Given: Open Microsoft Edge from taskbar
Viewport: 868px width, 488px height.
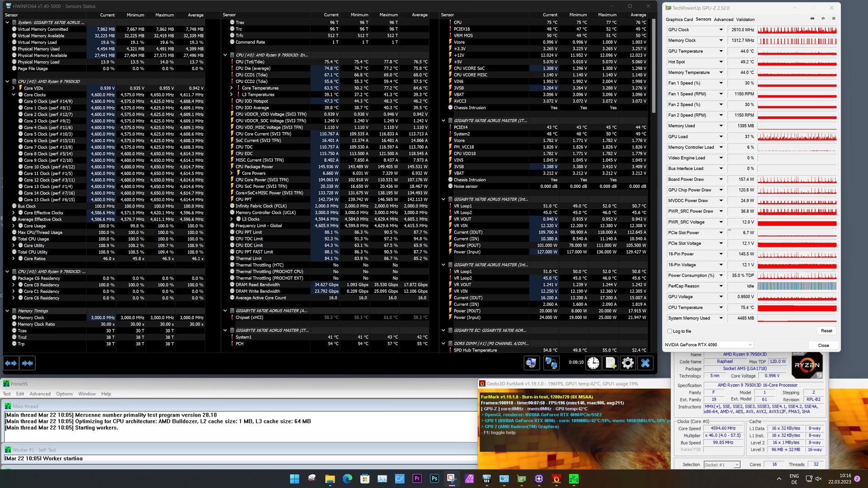Looking at the screenshot, I should pos(347,479).
